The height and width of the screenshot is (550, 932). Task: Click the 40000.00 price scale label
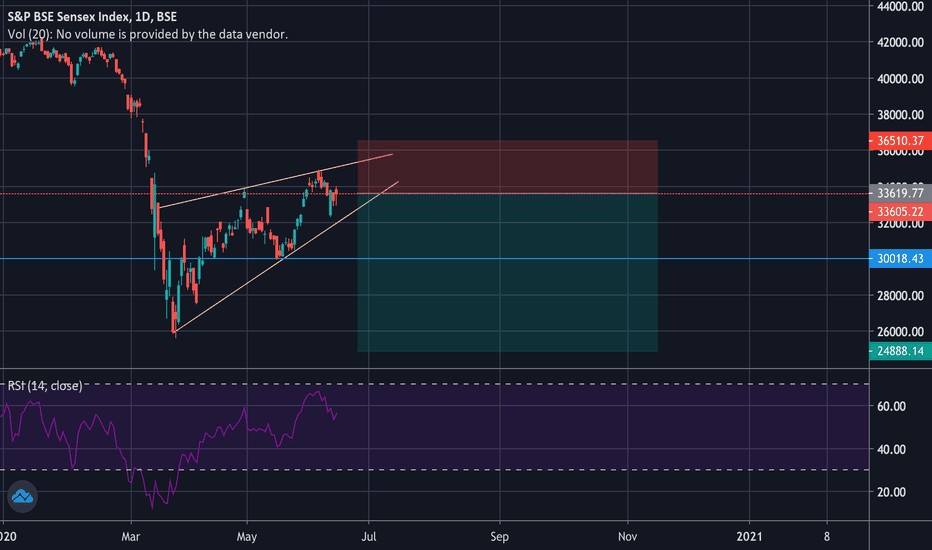900,78
